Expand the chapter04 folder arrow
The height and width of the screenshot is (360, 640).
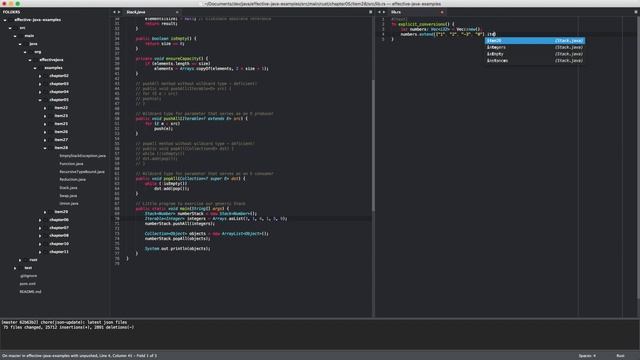coord(40,92)
